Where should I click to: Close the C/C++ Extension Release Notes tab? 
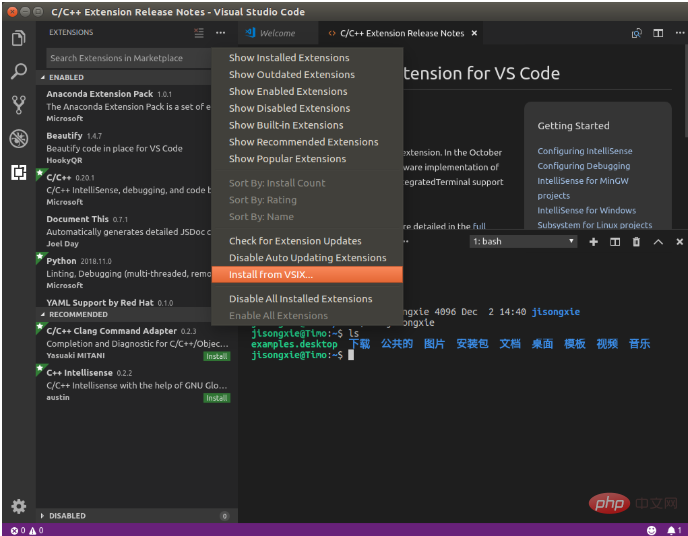[x=474, y=33]
